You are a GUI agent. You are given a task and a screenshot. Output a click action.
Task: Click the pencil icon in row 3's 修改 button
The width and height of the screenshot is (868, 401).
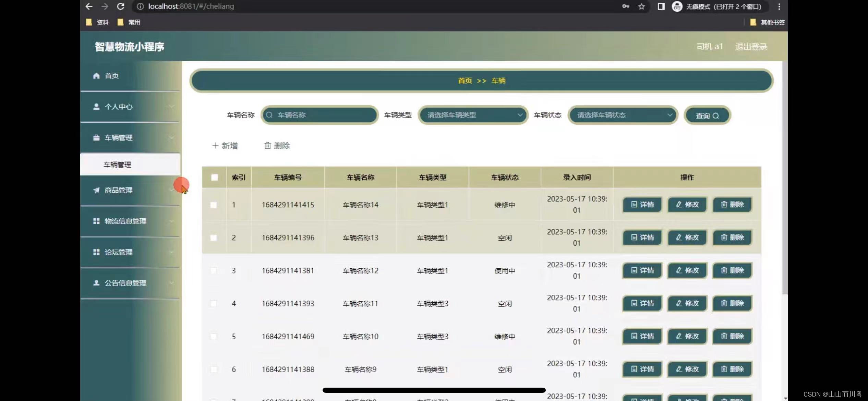[679, 270]
